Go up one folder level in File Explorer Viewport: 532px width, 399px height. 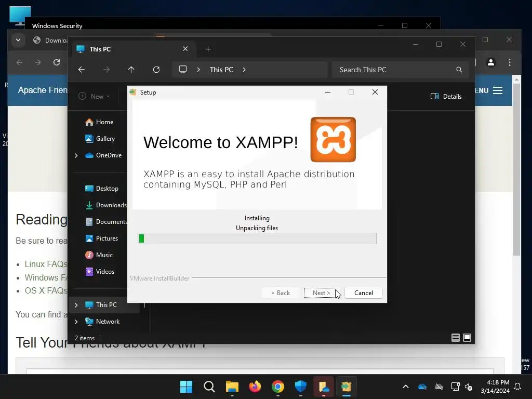(131, 70)
